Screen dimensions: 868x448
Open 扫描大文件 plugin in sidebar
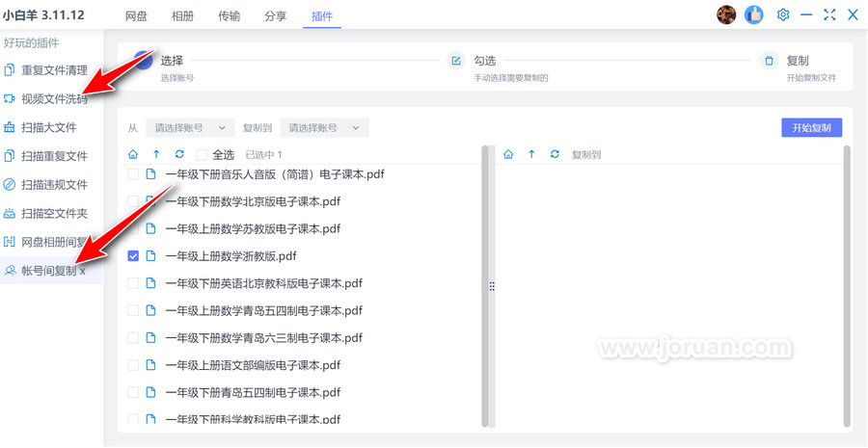48,127
